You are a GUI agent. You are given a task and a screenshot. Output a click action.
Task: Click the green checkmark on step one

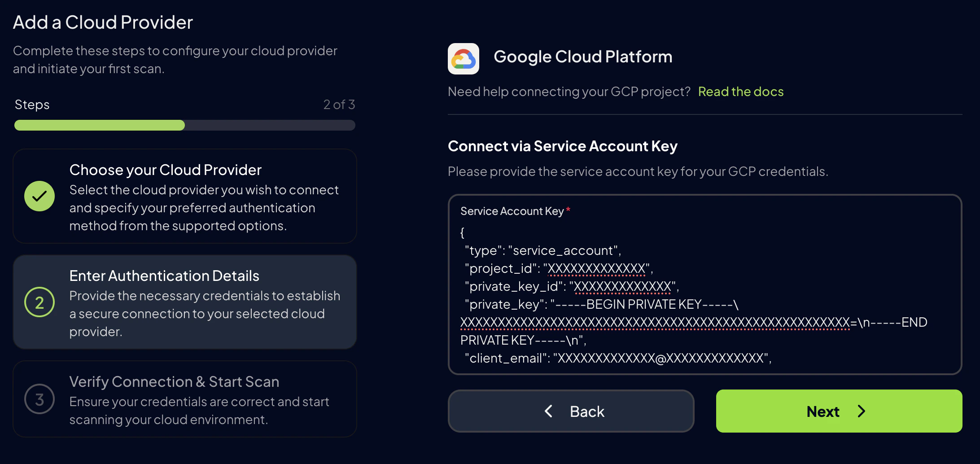click(39, 196)
